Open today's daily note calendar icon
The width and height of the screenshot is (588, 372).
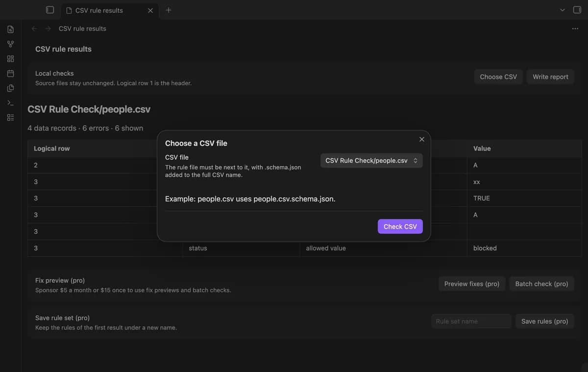[10, 73]
